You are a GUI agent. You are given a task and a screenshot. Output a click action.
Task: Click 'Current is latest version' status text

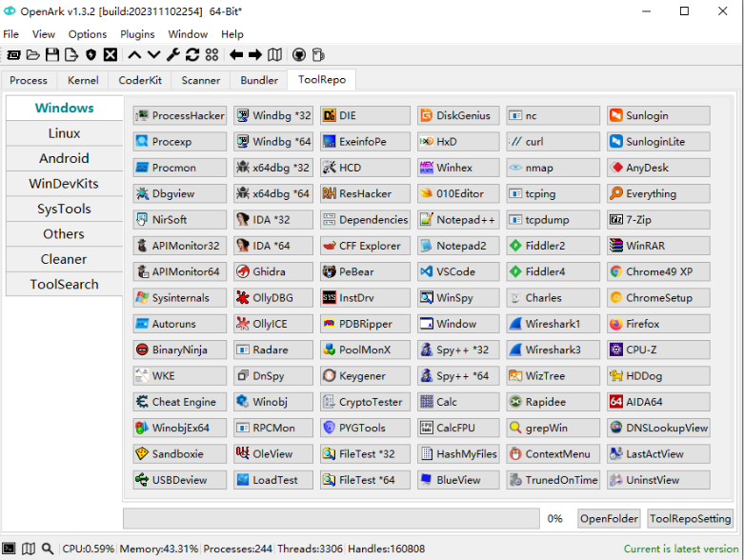click(681, 549)
